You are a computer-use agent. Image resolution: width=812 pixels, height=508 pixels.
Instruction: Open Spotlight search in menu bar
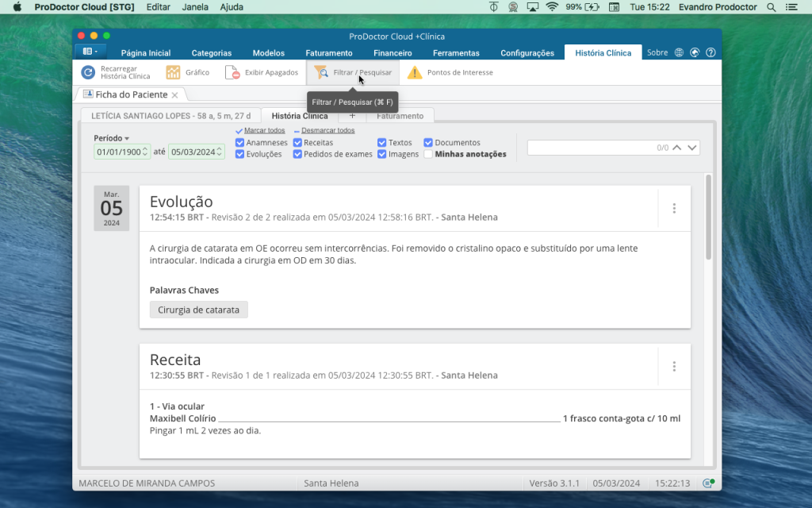click(771, 7)
